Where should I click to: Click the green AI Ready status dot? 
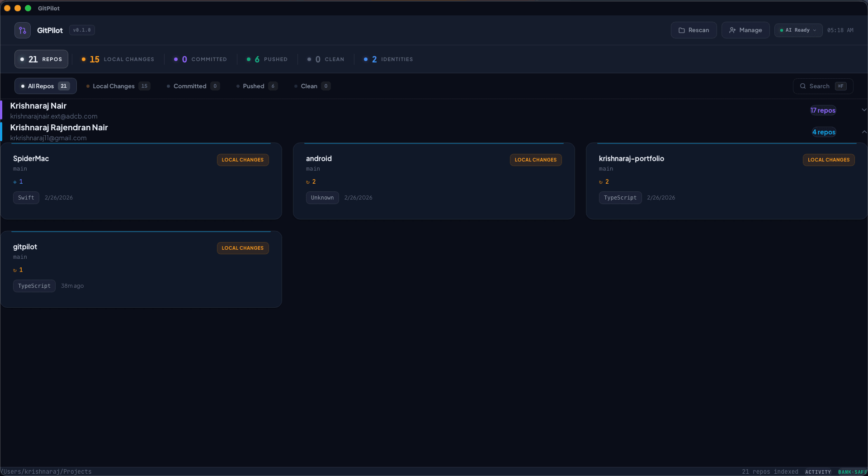click(782, 30)
